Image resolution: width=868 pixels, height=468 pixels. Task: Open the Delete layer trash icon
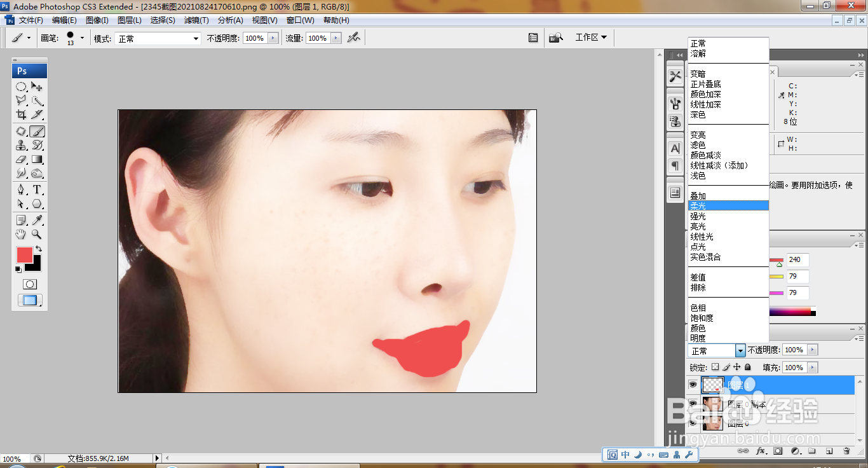tap(846, 451)
